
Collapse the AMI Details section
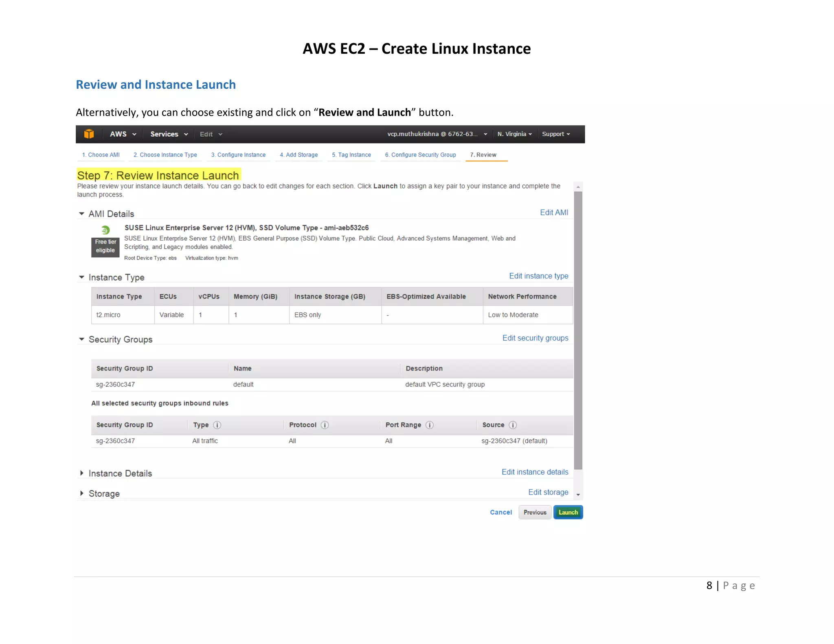click(82, 214)
